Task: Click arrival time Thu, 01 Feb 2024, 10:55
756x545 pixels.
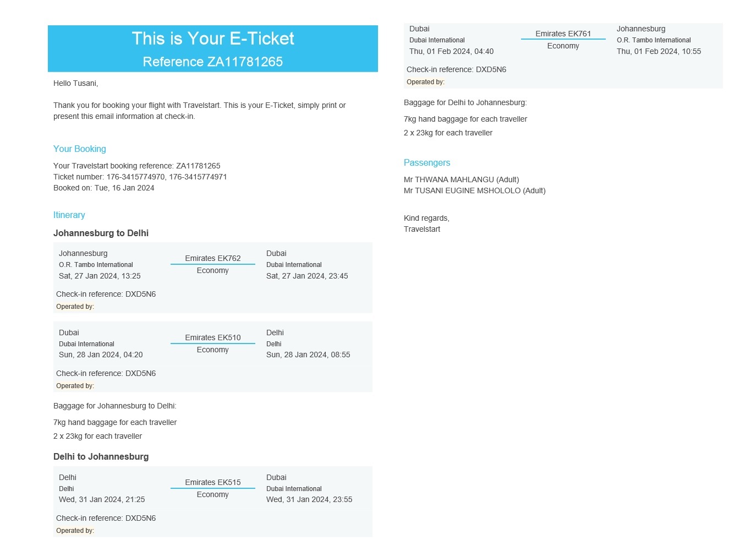Action: point(659,51)
